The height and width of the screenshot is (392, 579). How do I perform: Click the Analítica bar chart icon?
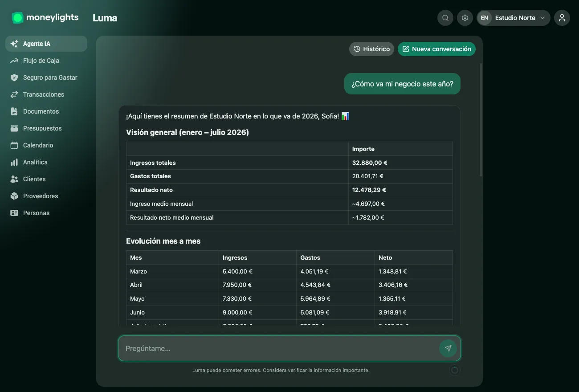pos(14,162)
